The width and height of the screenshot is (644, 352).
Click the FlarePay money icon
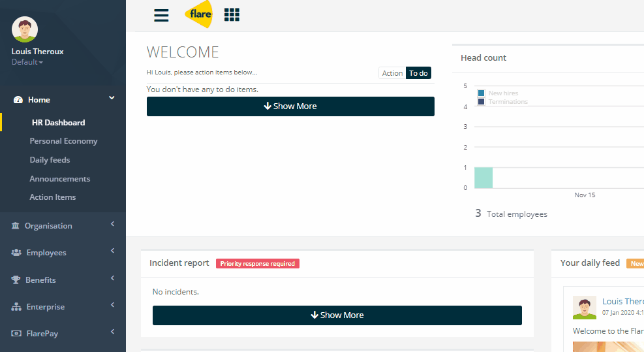[16, 334]
